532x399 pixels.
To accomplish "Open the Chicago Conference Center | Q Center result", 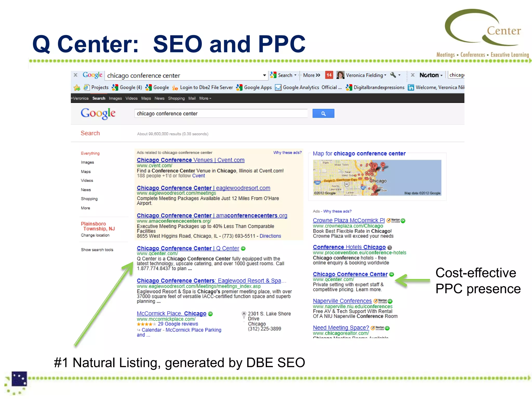I will click(188, 248).
